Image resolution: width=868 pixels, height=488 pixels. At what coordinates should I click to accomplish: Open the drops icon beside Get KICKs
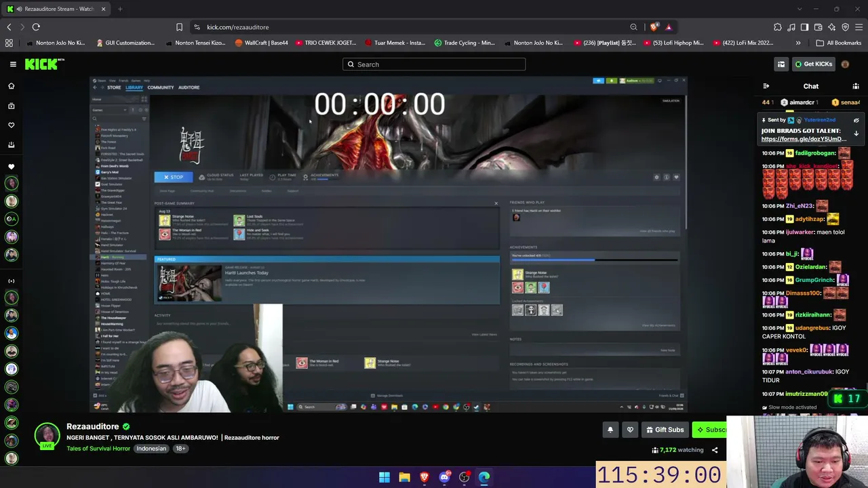click(781, 64)
